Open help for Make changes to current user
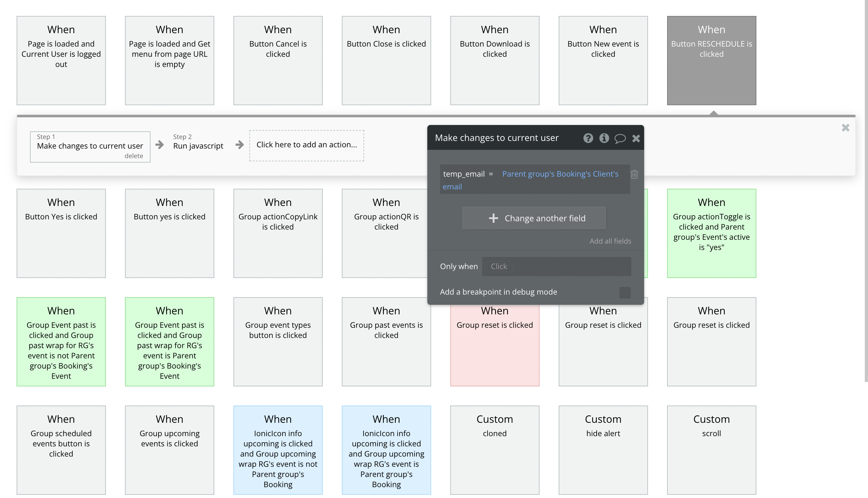 coord(588,138)
